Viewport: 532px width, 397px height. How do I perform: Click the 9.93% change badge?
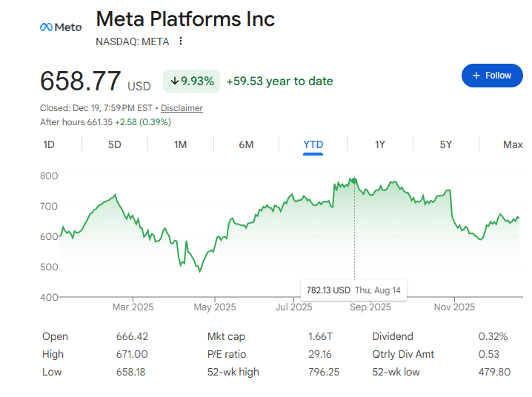pyautogui.click(x=193, y=81)
